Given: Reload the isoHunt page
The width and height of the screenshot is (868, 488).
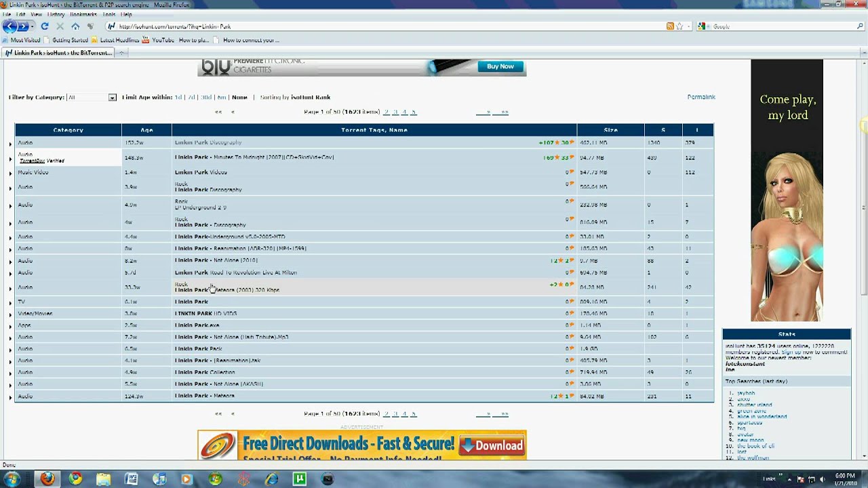Looking at the screenshot, I should click(45, 26).
